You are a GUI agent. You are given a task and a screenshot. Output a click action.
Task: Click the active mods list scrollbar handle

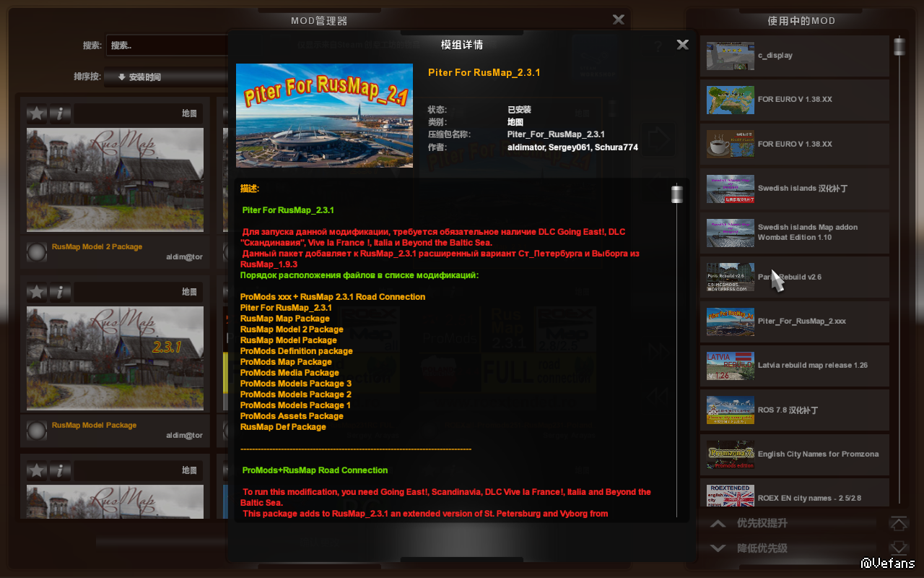coord(899,46)
